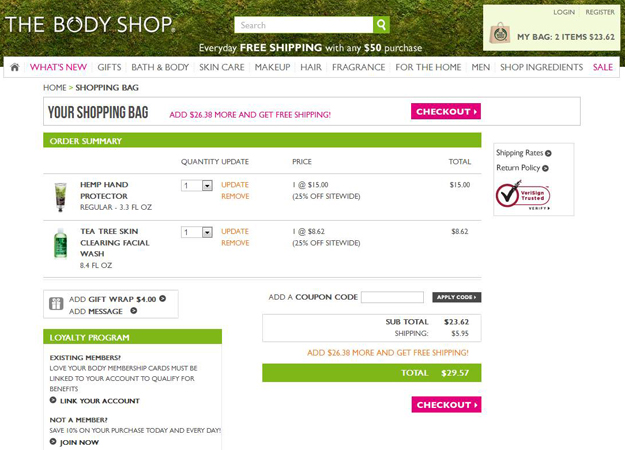Click the Link Your Account link
625x450 pixels.
(100, 401)
